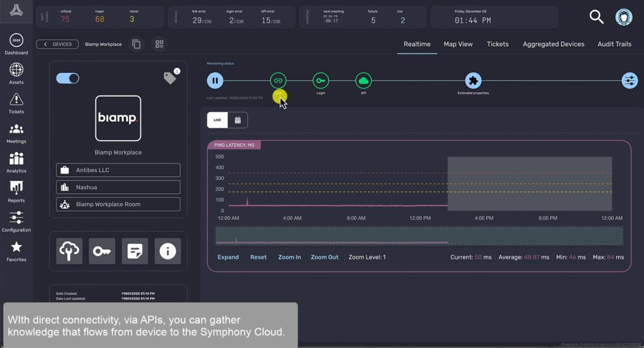Open the device notes button
The image size is (644, 348).
135,251
